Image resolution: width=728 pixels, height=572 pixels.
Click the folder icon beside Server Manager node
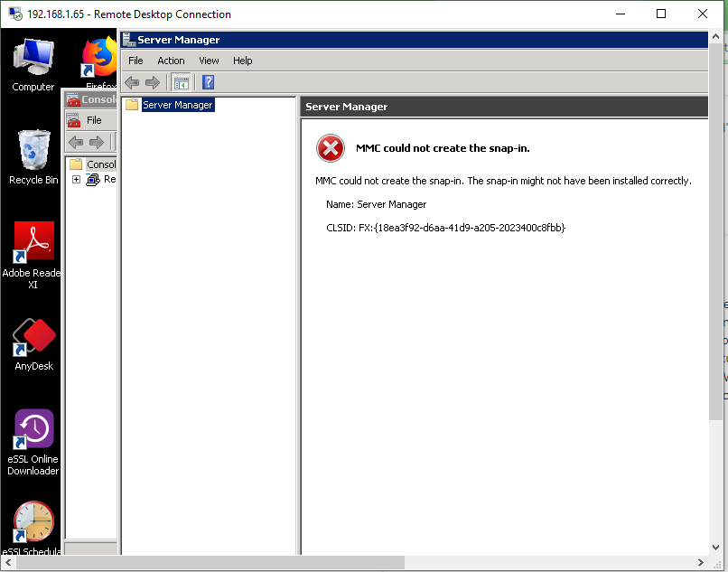[x=132, y=105]
